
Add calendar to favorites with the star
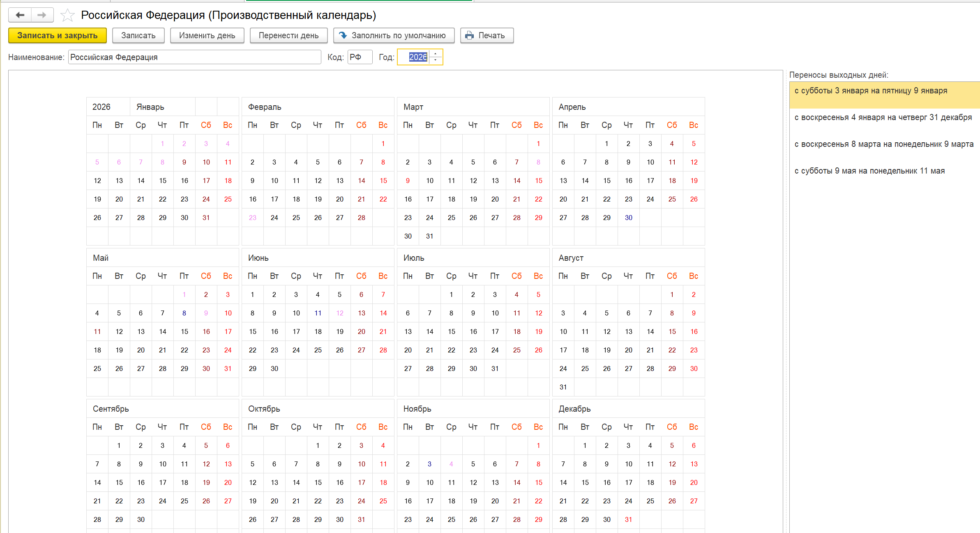click(x=67, y=16)
